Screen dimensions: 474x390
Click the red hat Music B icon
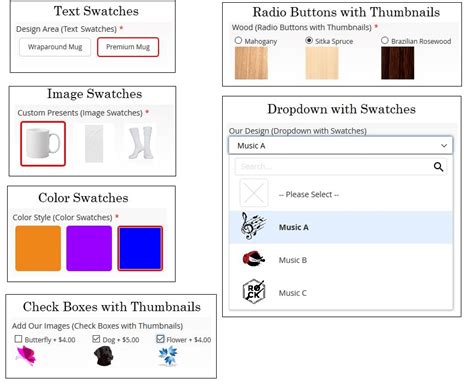(254, 259)
